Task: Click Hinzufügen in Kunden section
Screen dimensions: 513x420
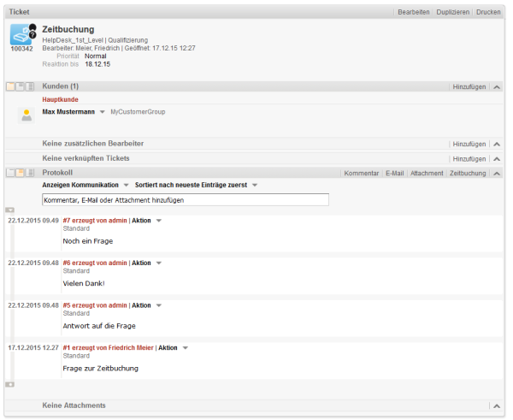Action: coord(469,87)
